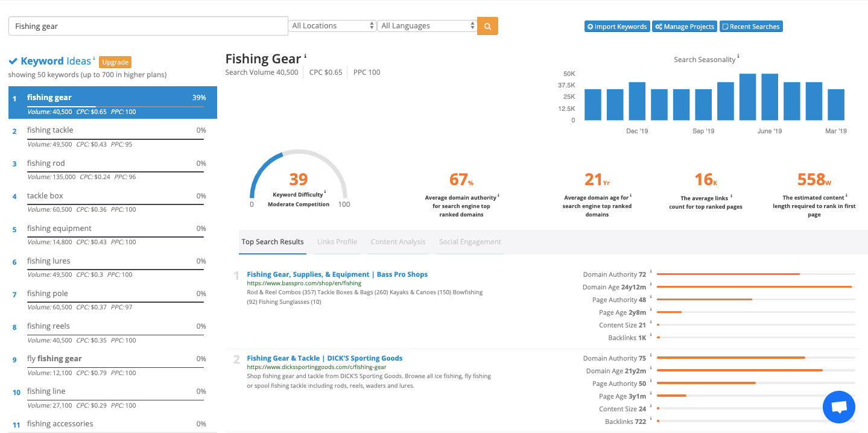The width and height of the screenshot is (868, 433).
Task: Open the Social Engagement tab
Action: pos(470,242)
